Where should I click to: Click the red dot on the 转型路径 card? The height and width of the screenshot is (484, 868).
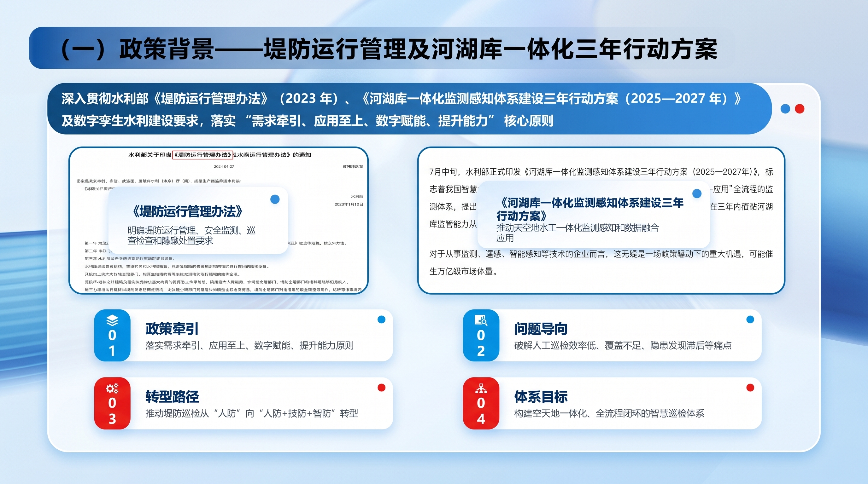click(x=381, y=387)
